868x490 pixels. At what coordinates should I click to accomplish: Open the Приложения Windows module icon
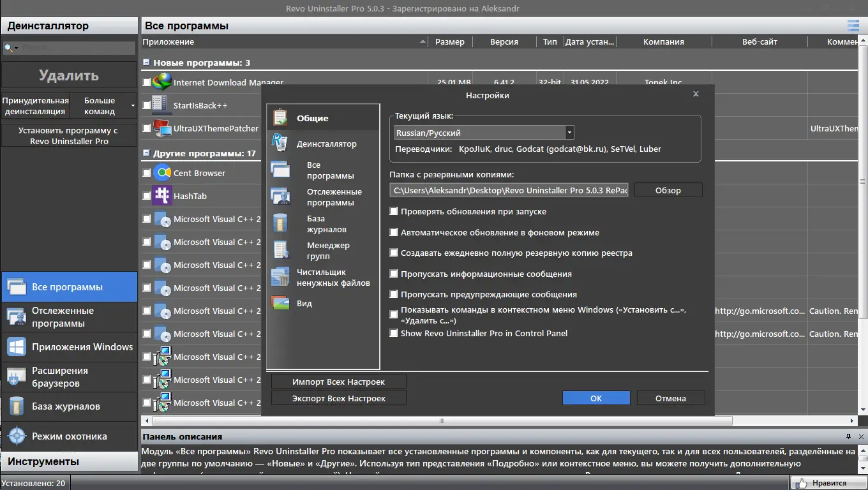[x=16, y=347]
